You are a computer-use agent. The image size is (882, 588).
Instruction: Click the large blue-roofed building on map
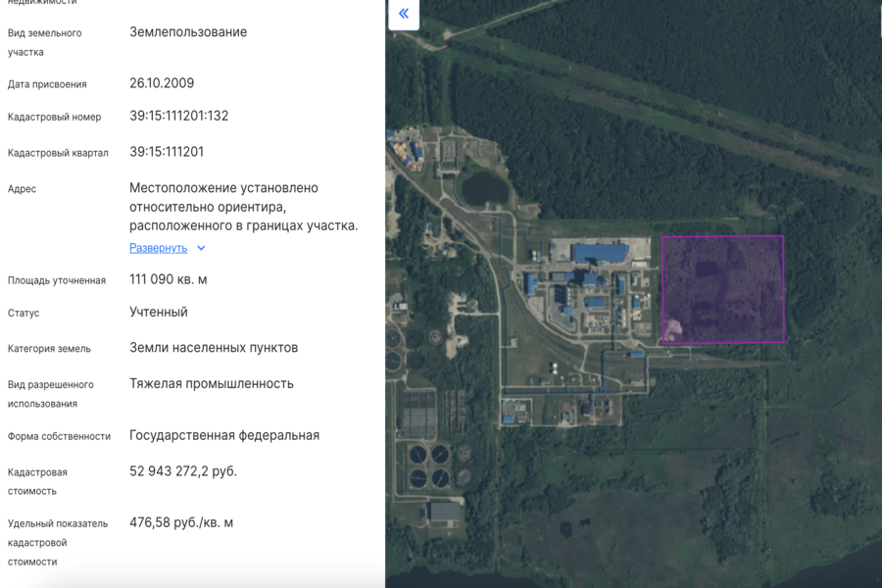599,254
